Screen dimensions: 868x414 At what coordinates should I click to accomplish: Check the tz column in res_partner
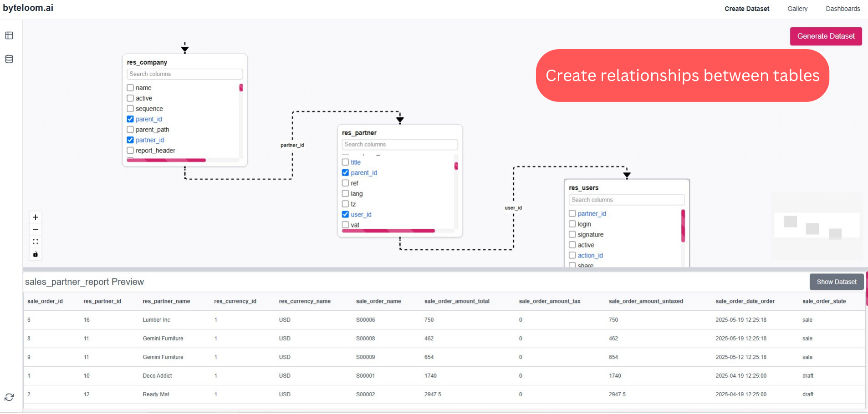coord(345,204)
